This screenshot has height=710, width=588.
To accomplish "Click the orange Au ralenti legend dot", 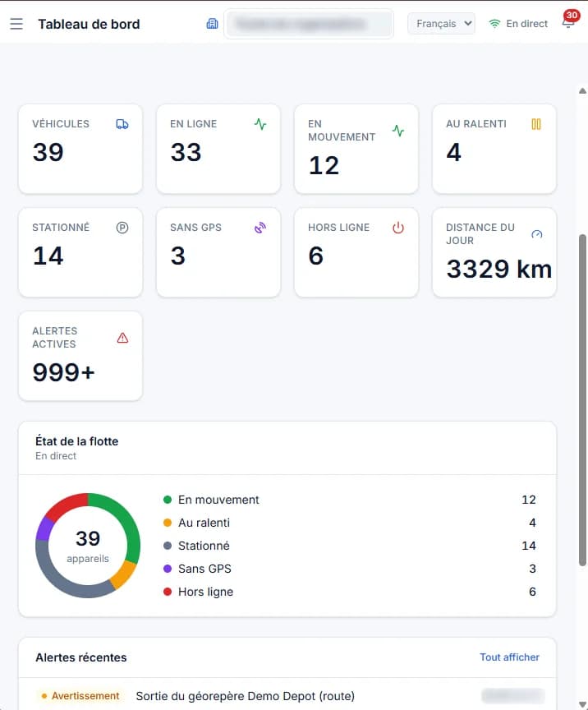I will click(168, 523).
